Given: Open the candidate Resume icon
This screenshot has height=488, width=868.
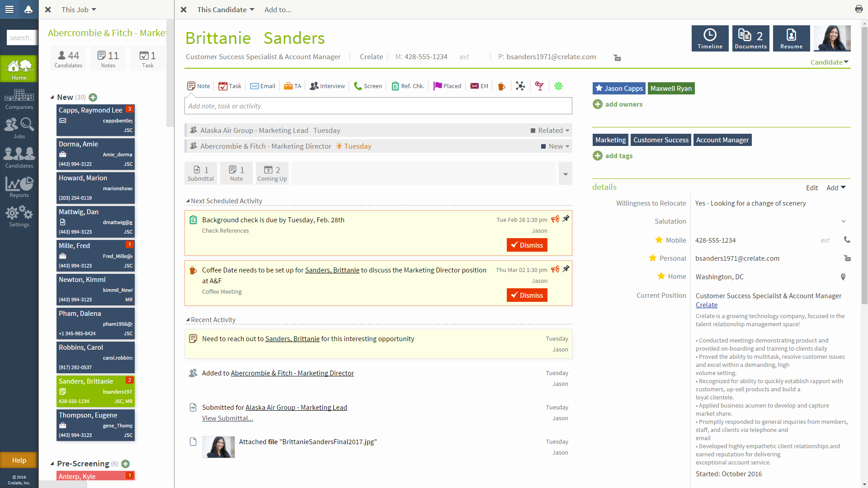Looking at the screenshot, I should point(791,38).
